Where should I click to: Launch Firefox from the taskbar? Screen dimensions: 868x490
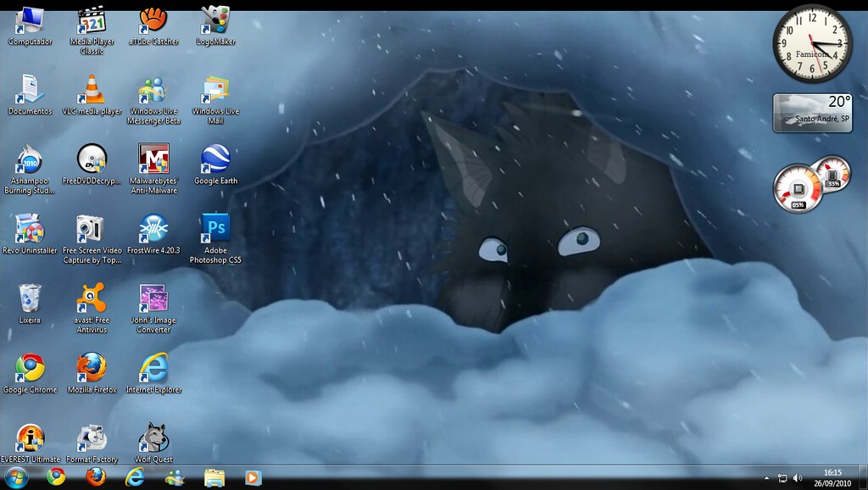click(x=95, y=476)
